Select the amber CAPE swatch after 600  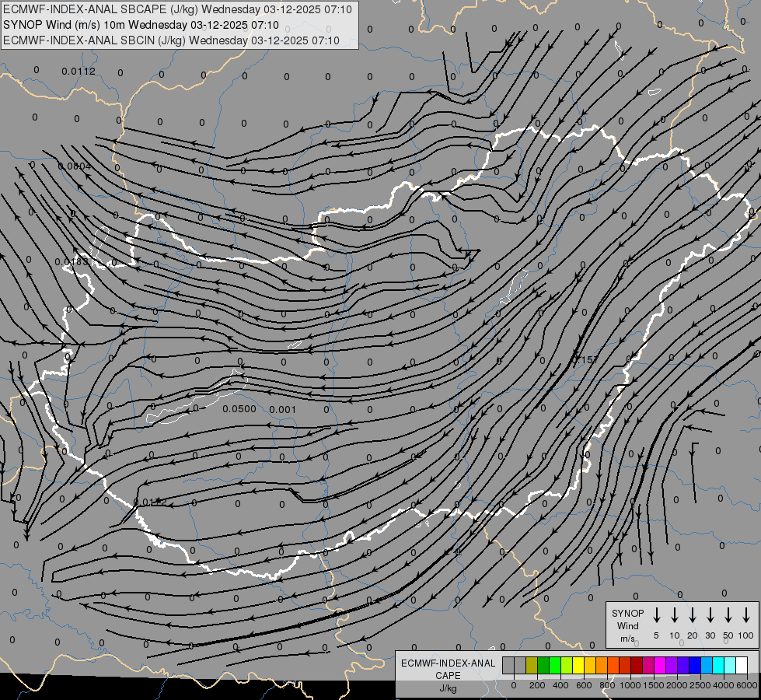coord(590,665)
